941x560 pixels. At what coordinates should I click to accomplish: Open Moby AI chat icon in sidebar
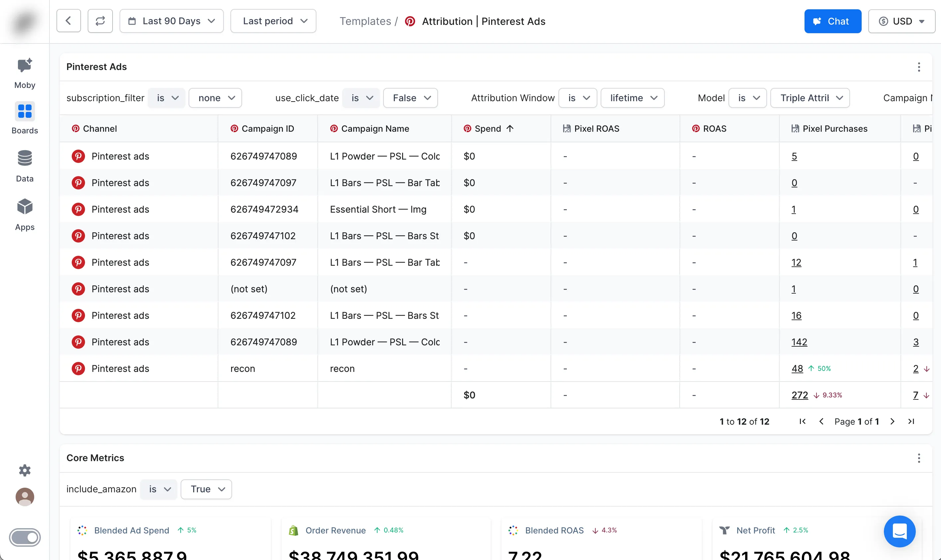[x=25, y=66]
